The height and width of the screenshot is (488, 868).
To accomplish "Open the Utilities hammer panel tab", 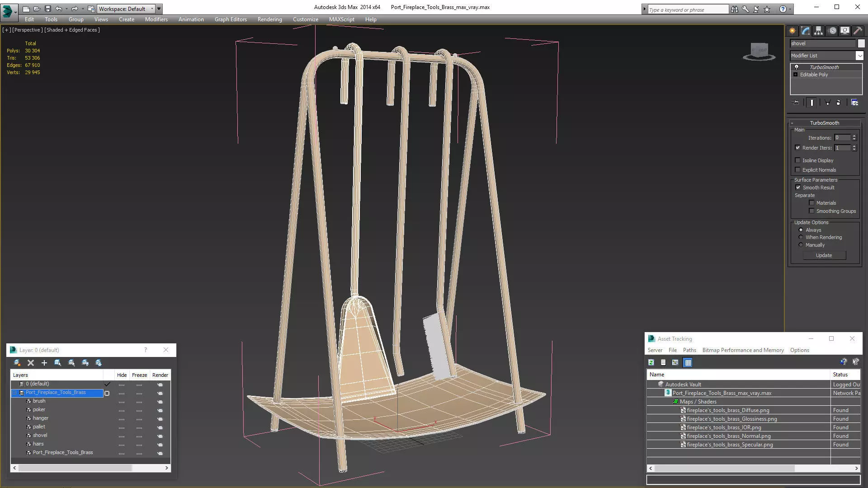I will pos(858,31).
